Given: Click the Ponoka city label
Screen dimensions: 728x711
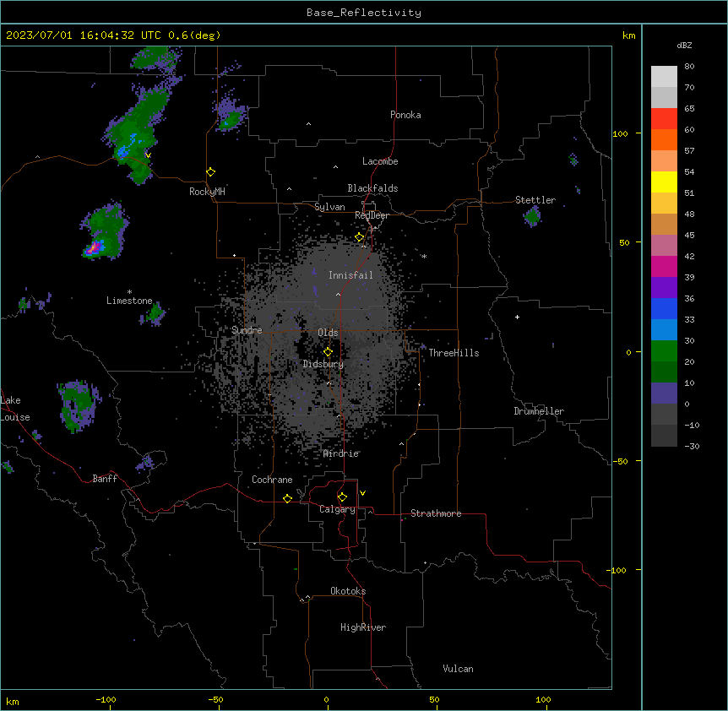Looking at the screenshot, I should click(x=405, y=115).
